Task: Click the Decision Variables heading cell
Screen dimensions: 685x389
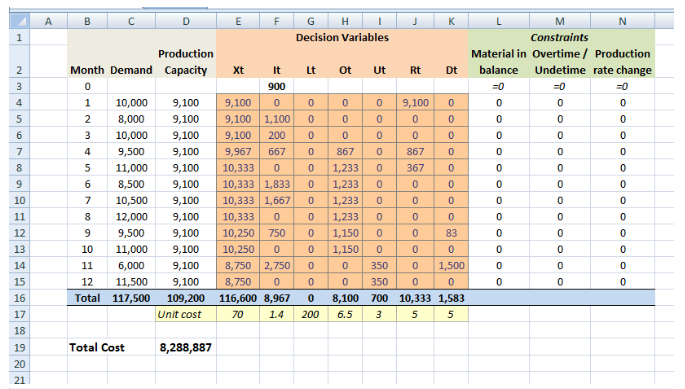Action: point(342,38)
